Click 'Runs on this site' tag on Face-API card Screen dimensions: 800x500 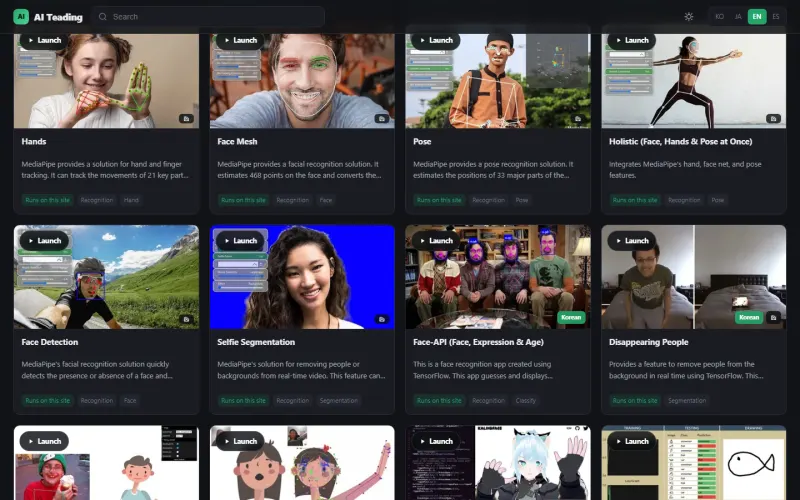pyautogui.click(x=439, y=401)
